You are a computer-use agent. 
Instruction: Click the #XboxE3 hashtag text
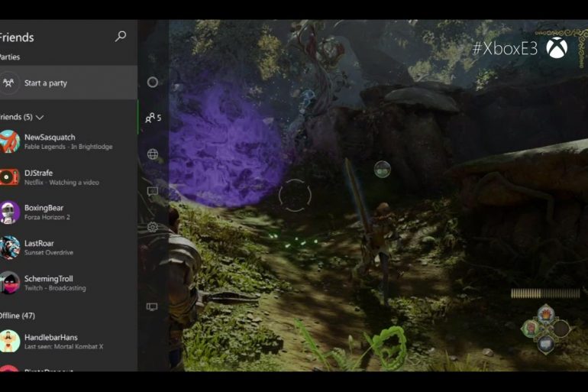[504, 49]
